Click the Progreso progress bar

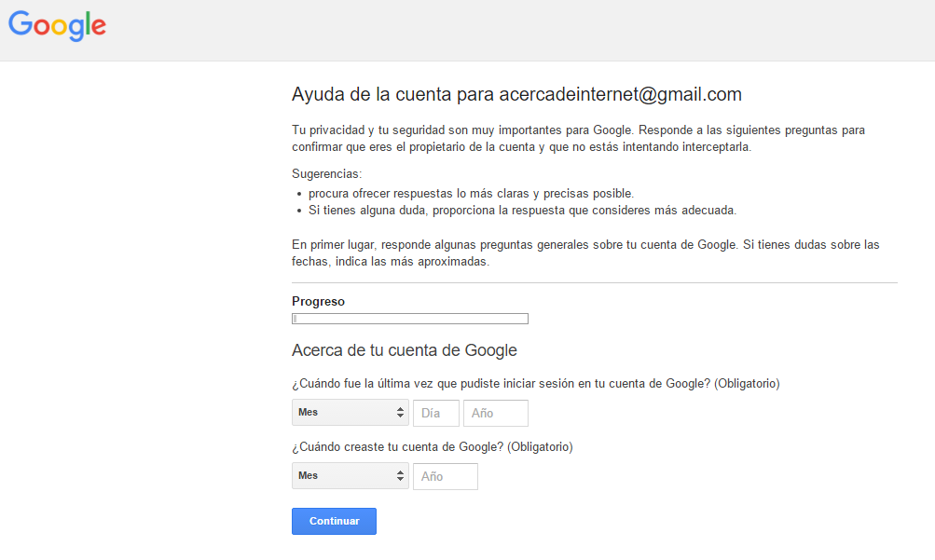(x=409, y=319)
